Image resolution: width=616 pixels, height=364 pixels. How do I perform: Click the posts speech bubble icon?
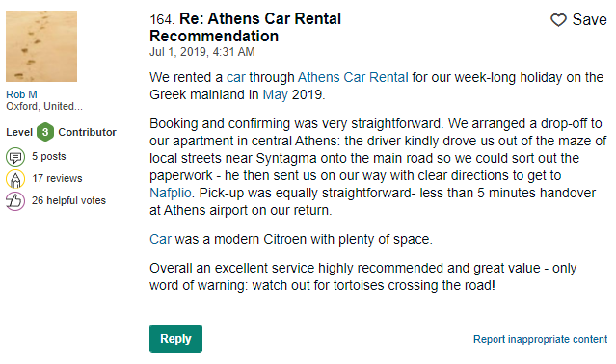[x=15, y=157]
